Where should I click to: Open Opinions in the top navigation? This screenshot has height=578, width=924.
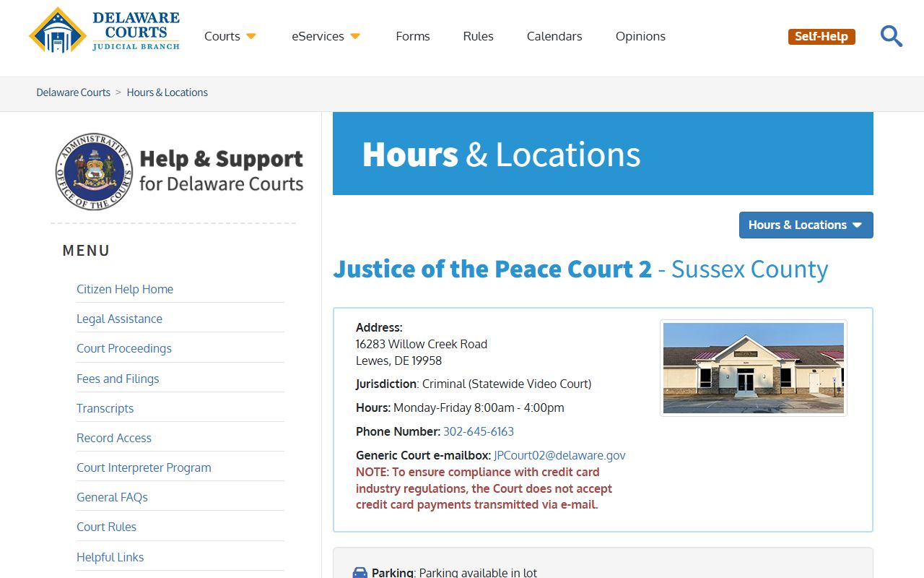(x=640, y=36)
